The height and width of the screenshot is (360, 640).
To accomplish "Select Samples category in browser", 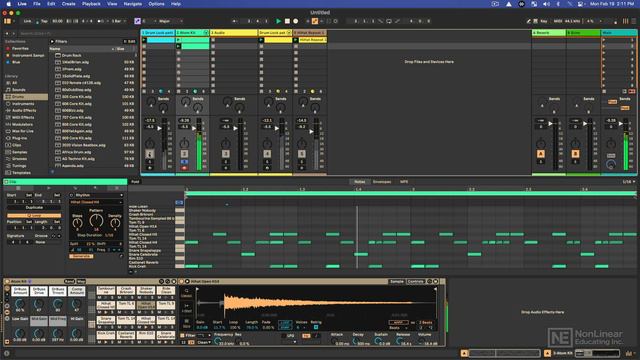I will tap(20, 152).
